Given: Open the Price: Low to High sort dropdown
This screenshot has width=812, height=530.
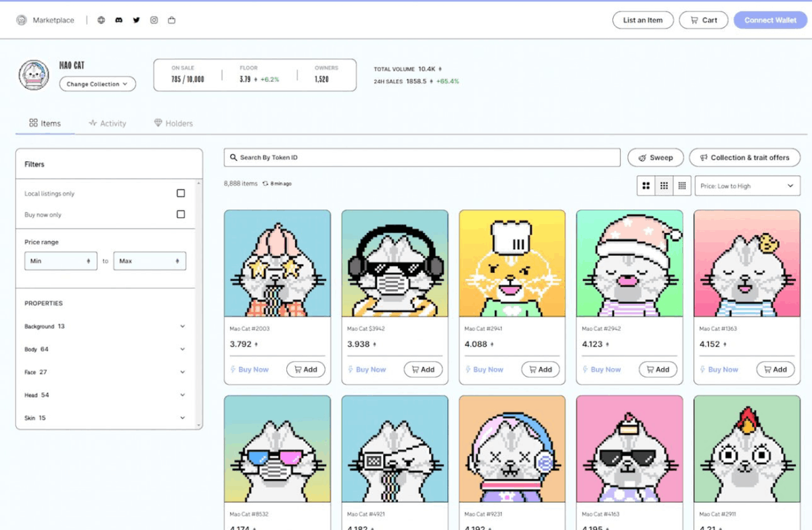Looking at the screenshot, I should point(747,185).
